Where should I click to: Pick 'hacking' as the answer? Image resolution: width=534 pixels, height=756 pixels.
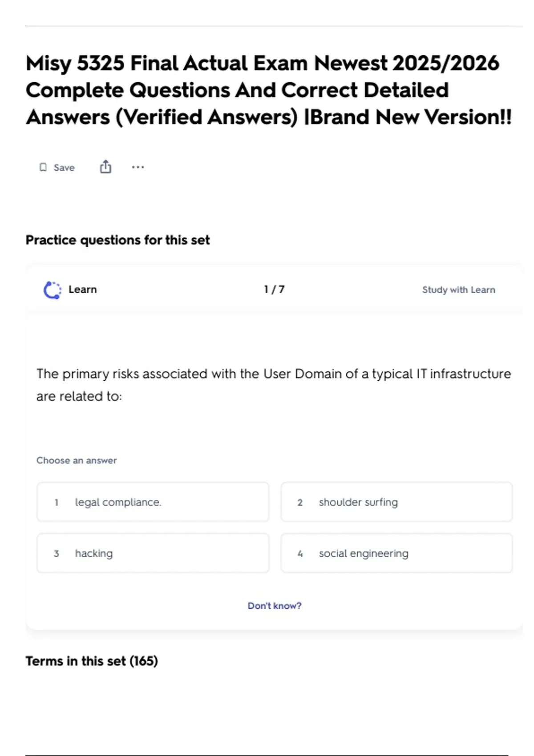tap(153, 553)
